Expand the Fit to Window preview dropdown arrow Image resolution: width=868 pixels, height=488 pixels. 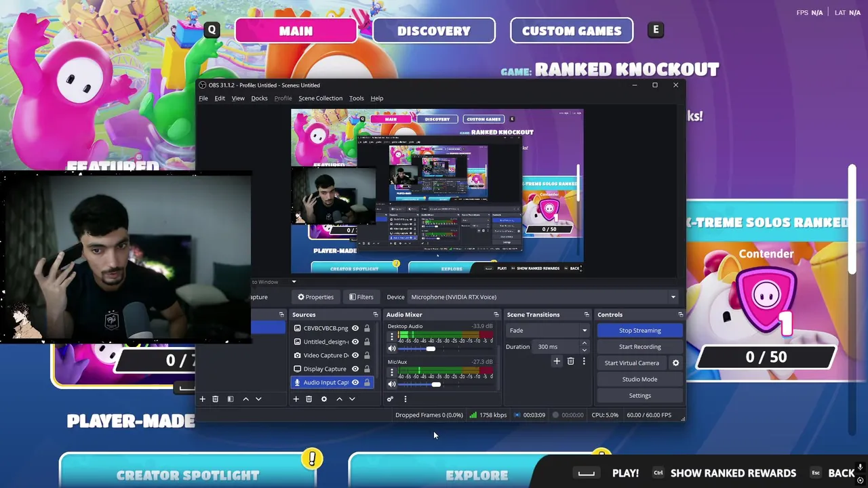pyautogui.click(x=294, y=282)
